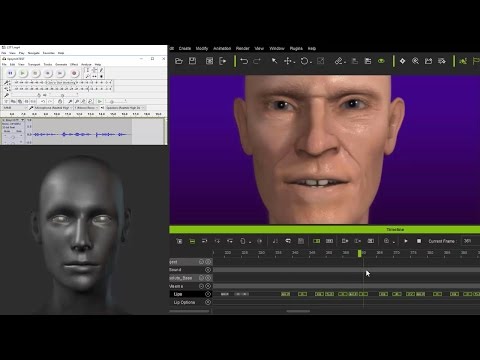
Task: Select the Audacity Draw pencil tool
Action: (101, 70)
